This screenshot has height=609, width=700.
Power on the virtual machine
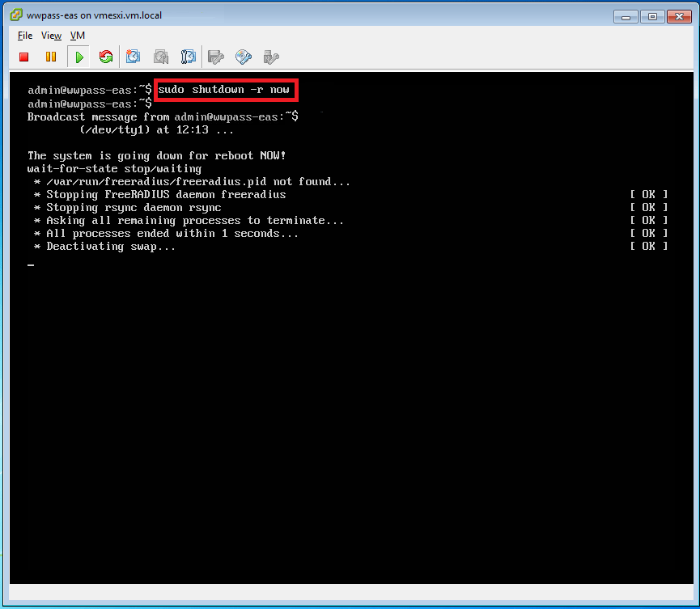click(78, 57)
